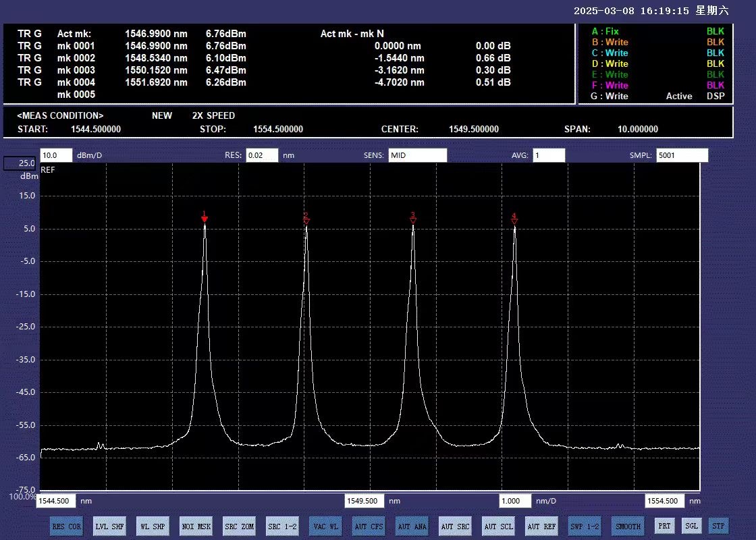
Task: Select trace A : Fix
Action: pyautogui.click(x=605, y=31)
